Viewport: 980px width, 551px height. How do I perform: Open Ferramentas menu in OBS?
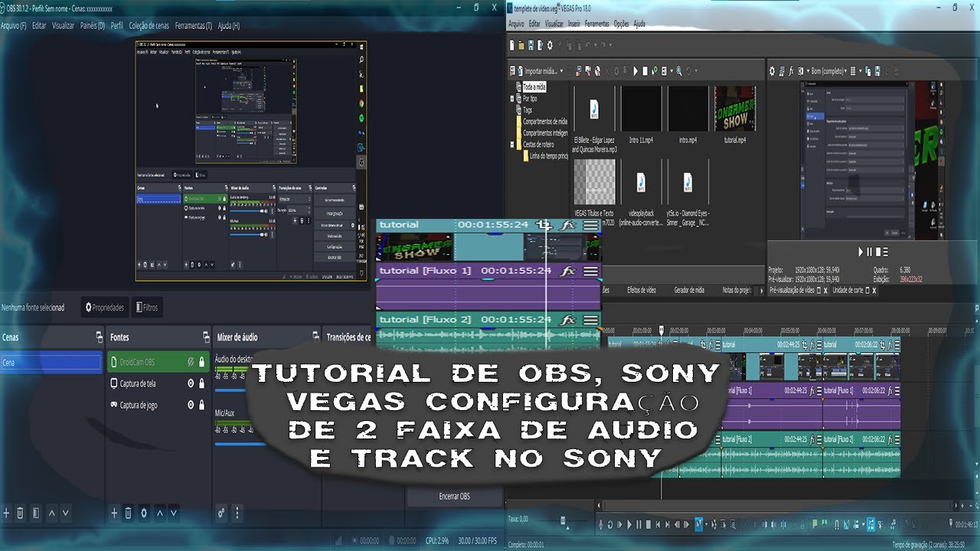pos(192,25)
